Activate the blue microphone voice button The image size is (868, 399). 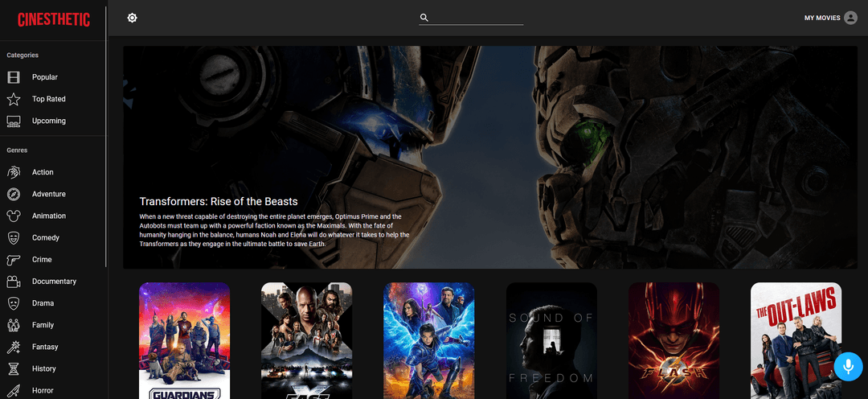847,366
